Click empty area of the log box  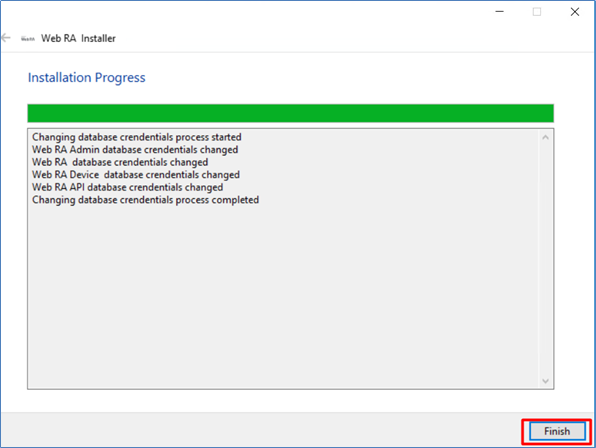click(283, 296)
